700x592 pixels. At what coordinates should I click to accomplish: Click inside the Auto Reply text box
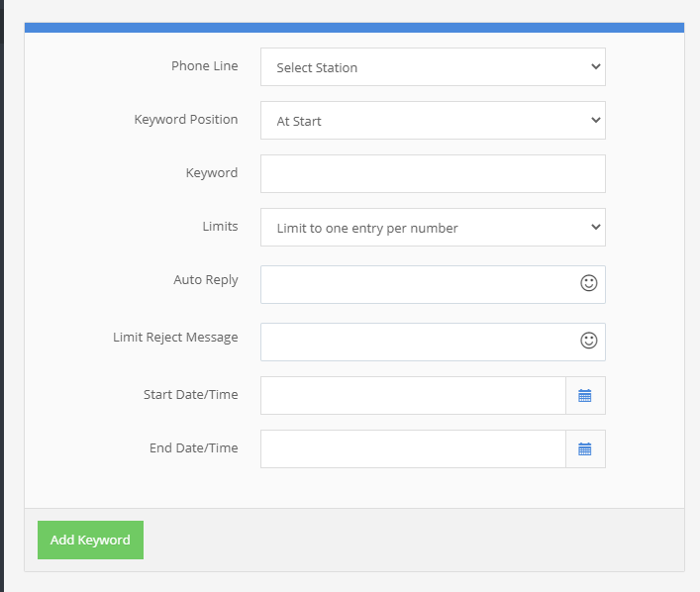(416, 284)
